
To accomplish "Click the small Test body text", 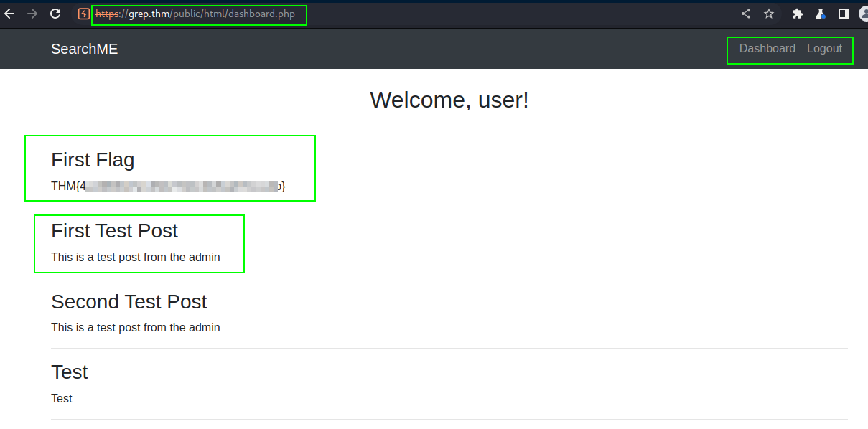I will pos(62,398).
